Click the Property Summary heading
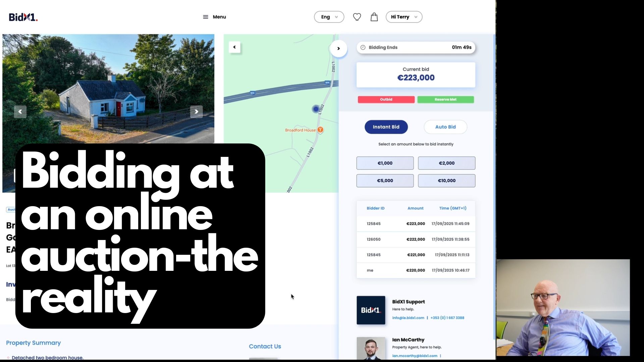 coord(33,343)
